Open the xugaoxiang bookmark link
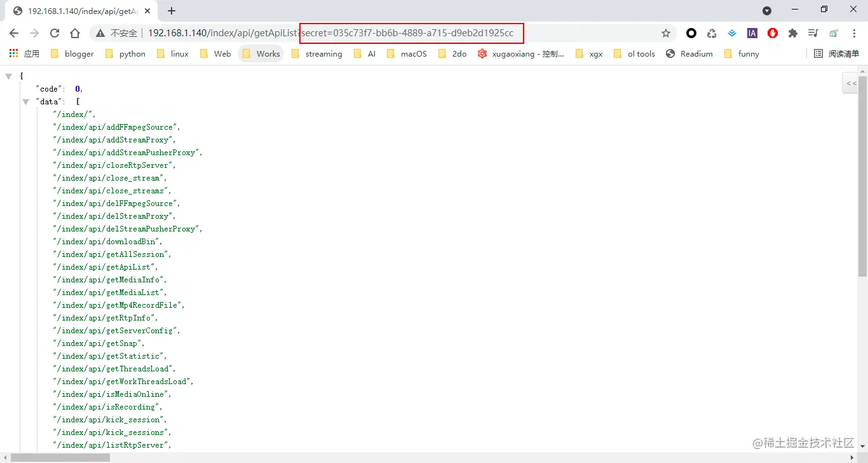 click(520, 54)
